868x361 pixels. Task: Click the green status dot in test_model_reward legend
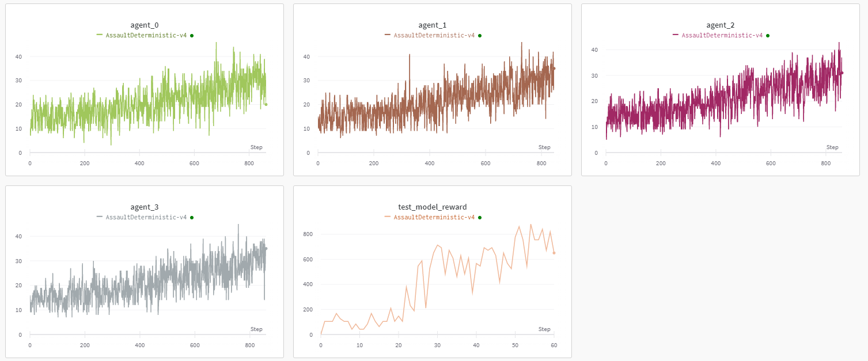point(480,218)
